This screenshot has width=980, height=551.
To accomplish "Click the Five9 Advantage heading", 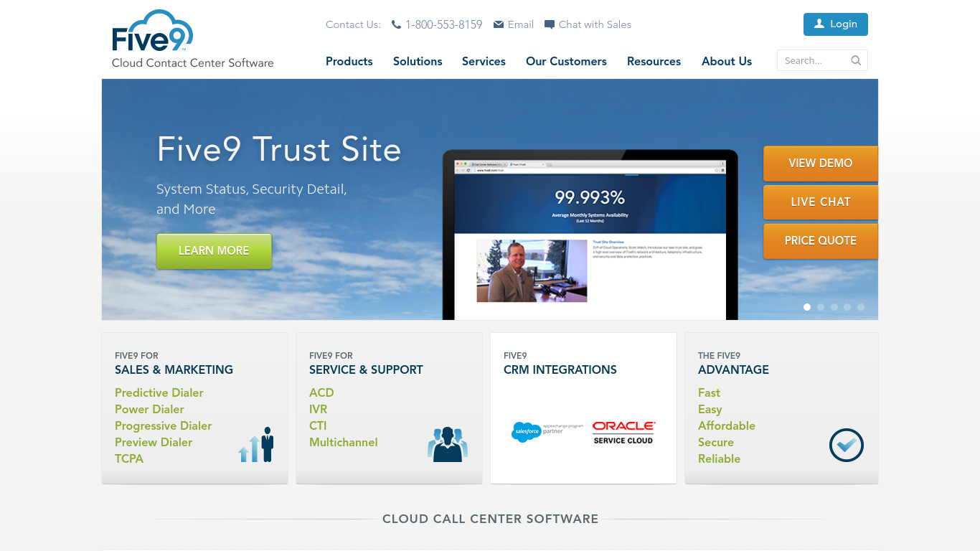I will 733,369.
